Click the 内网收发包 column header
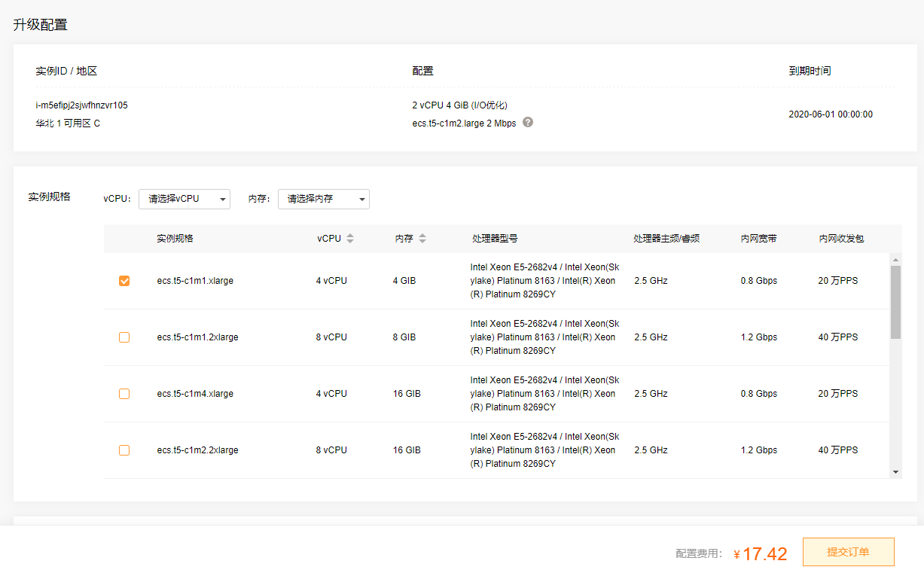Screen dimensions: 924x573 click(841, 239)
